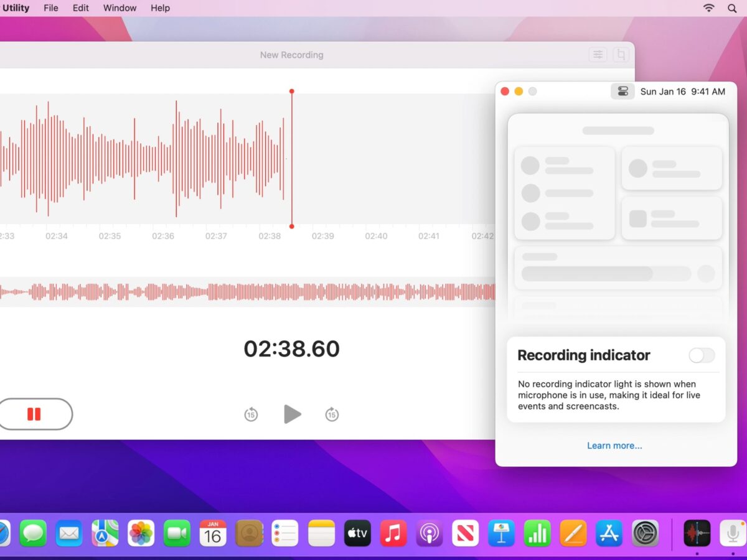Launch Voice Memos from the Dock

697,533
